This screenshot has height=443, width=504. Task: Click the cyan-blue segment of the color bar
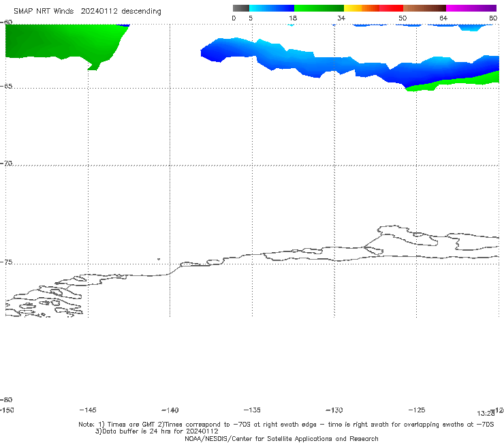pos(272,8)
